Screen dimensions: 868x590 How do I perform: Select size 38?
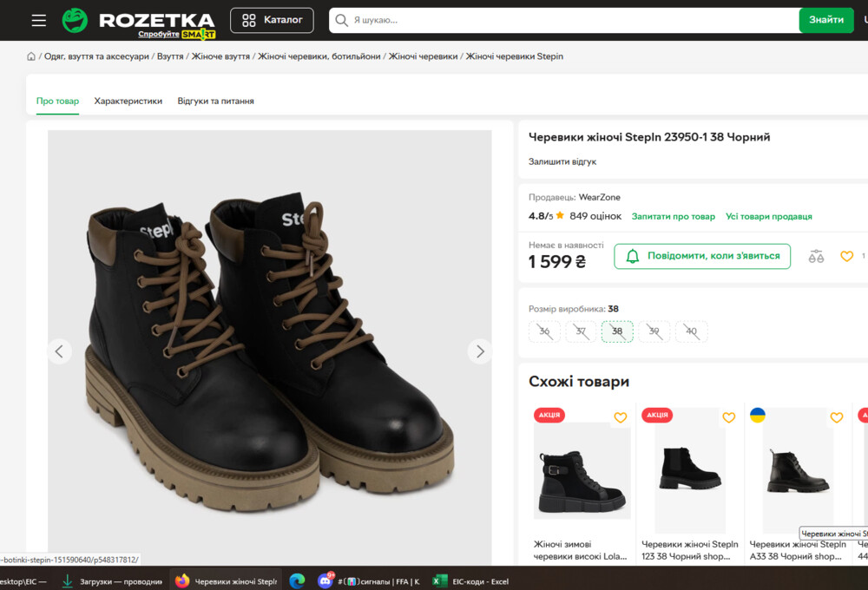617,331
